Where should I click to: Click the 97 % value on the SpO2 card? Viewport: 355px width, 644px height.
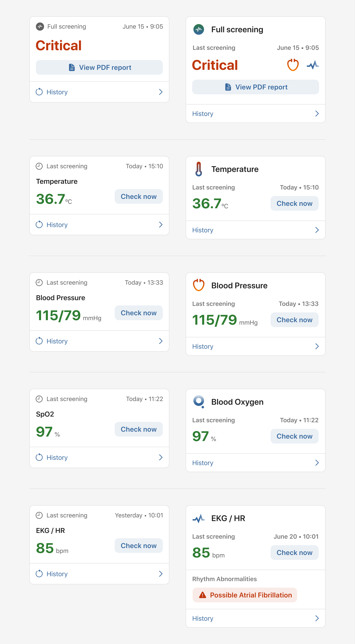point(48,432)
